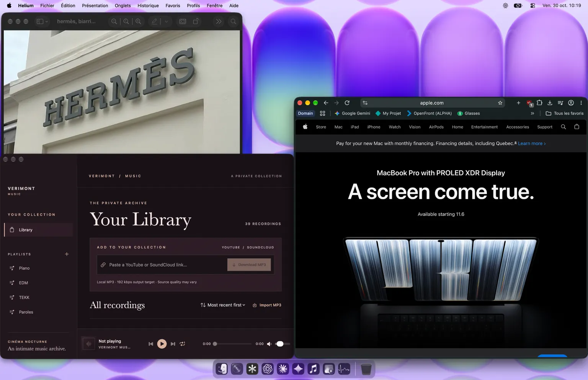Start playback with the play button
Viewport: 588px width, 380px height.
coord(162,344)
